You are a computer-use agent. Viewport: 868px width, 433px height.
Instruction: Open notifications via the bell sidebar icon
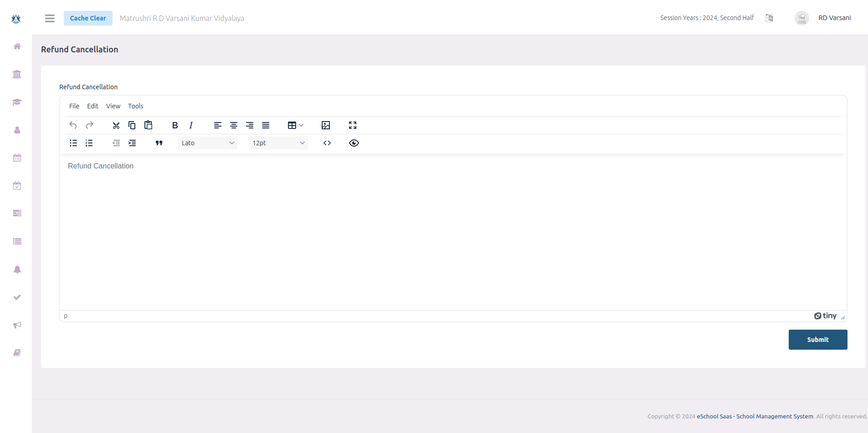[17, 270]
